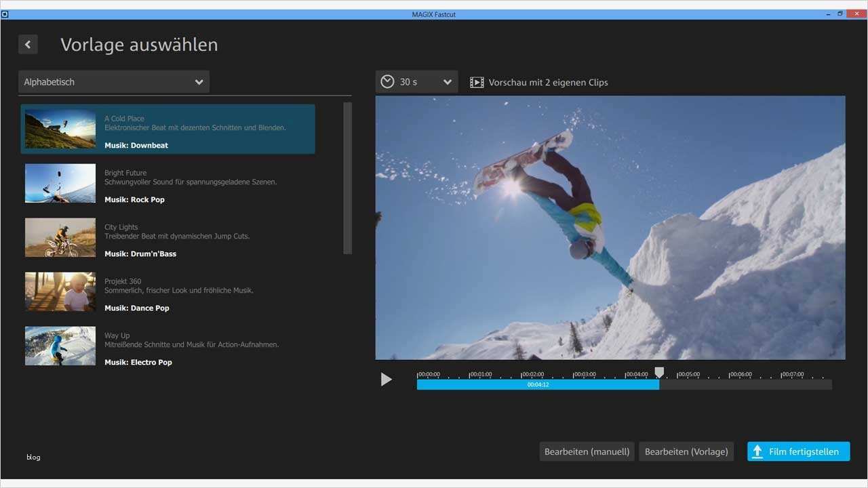Screen dimensions: 868x488
Task: Click the chevron on the duration selector
Action: [447, 81]
